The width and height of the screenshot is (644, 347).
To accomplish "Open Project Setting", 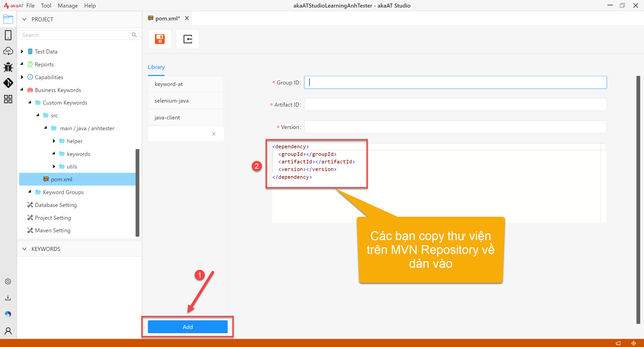I will pyautogui.click(x=53, y=218).
